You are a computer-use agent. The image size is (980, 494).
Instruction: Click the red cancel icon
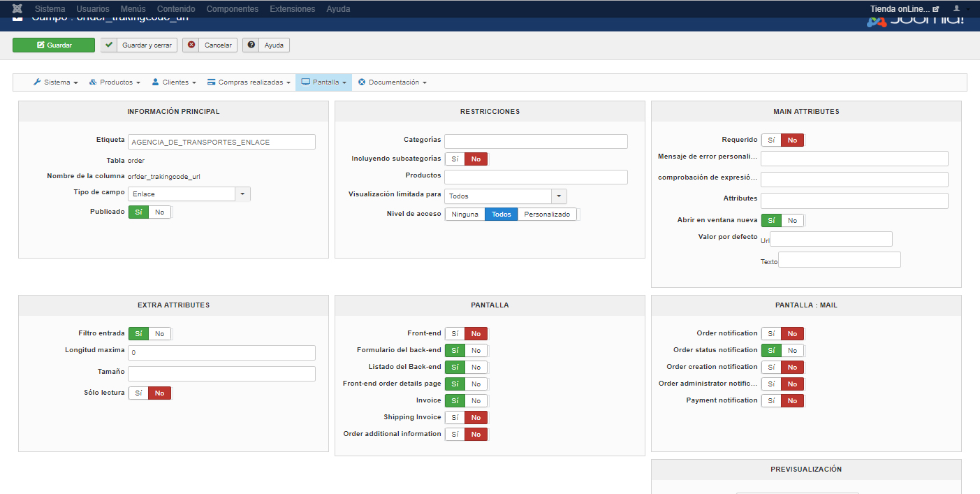[191, 45]
